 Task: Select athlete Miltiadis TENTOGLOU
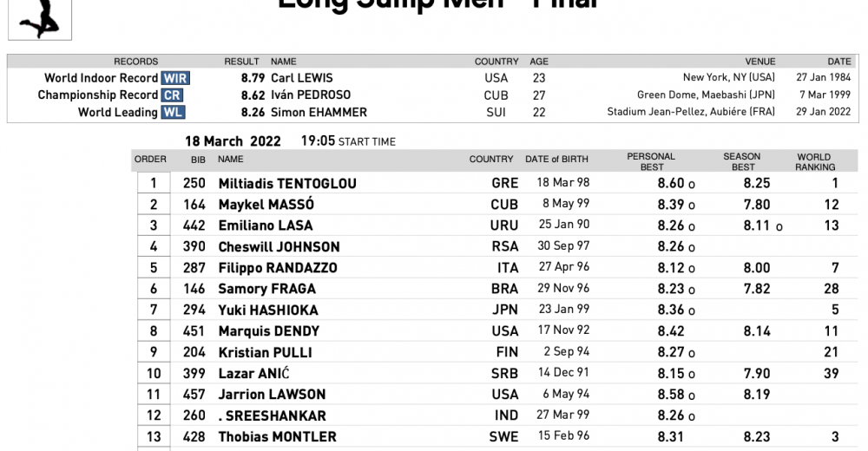coord(287,183)
